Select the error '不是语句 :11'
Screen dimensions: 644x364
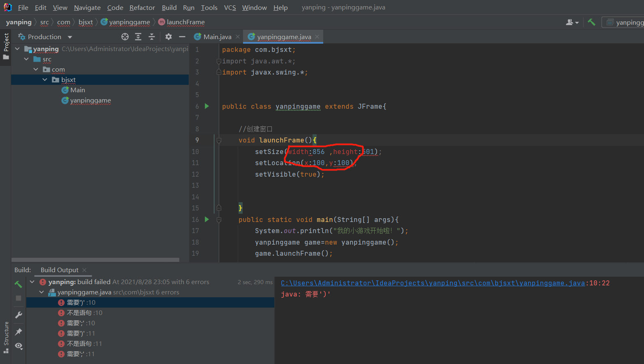point(150,343)
